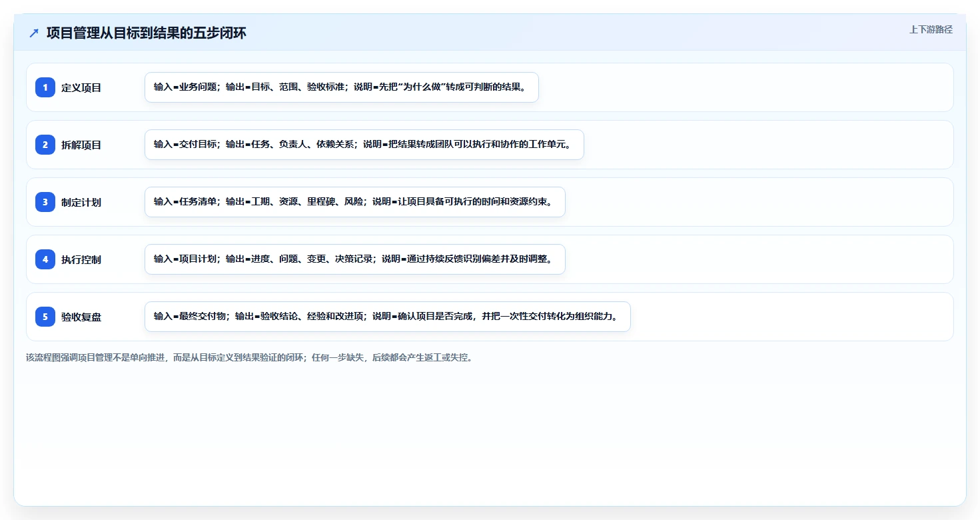Click the step 5 number badge
The image size is (980, 520).
(45, 317)
